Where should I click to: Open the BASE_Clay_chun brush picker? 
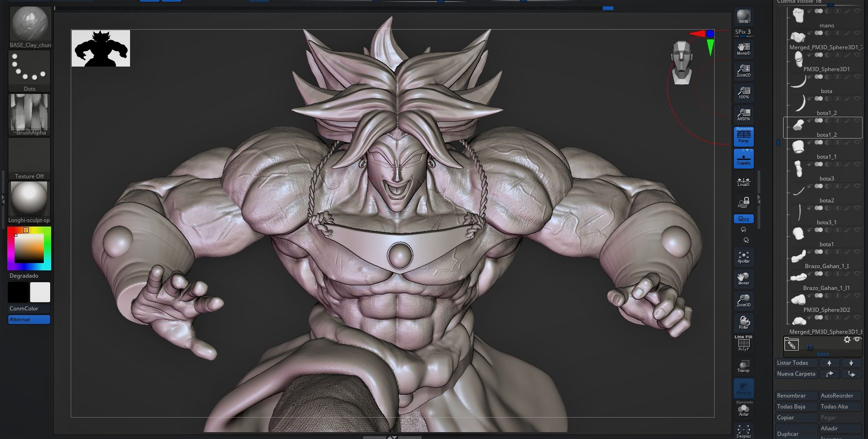30,27
